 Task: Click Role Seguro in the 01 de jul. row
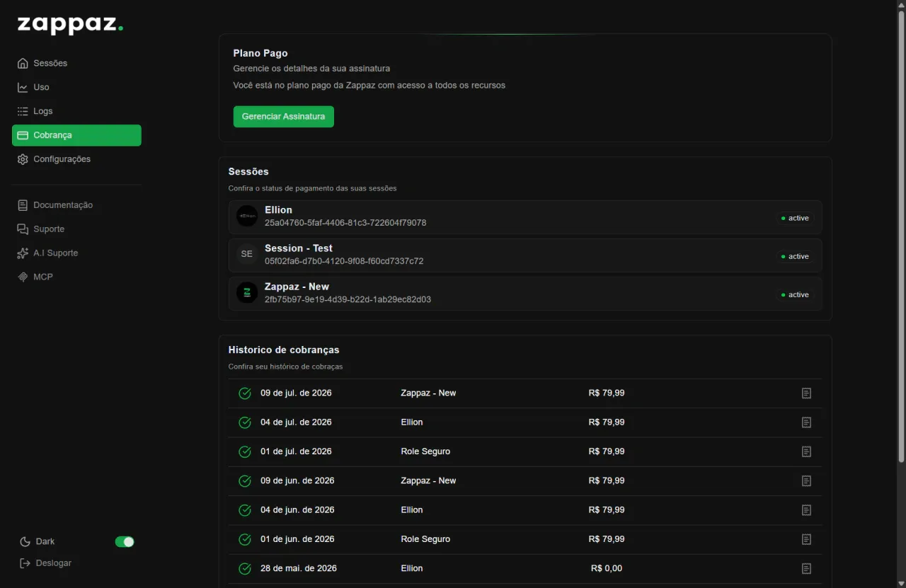coord(425,451)
